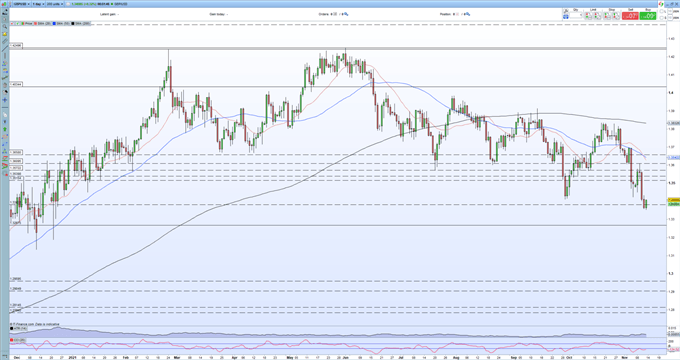Click the lower stepper box at far right
The width and height of the screenshot is (680, 360).
click(670, 17)
